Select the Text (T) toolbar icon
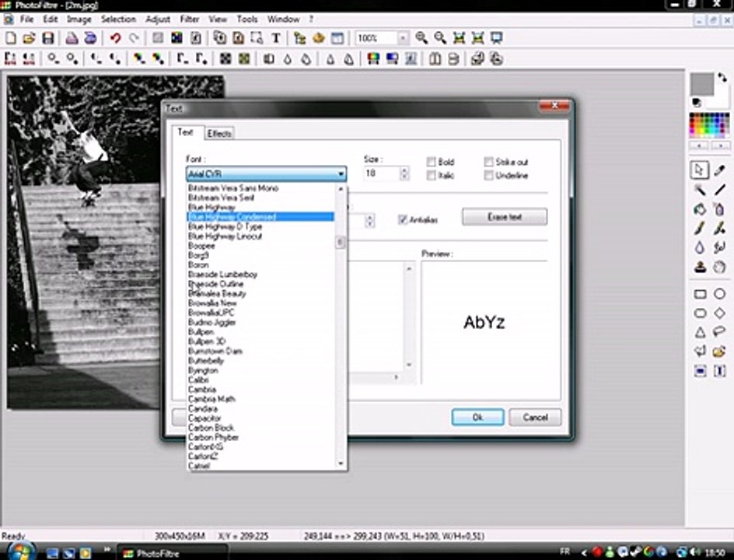This screenshot has width=734, height=560. click(276, 38)
